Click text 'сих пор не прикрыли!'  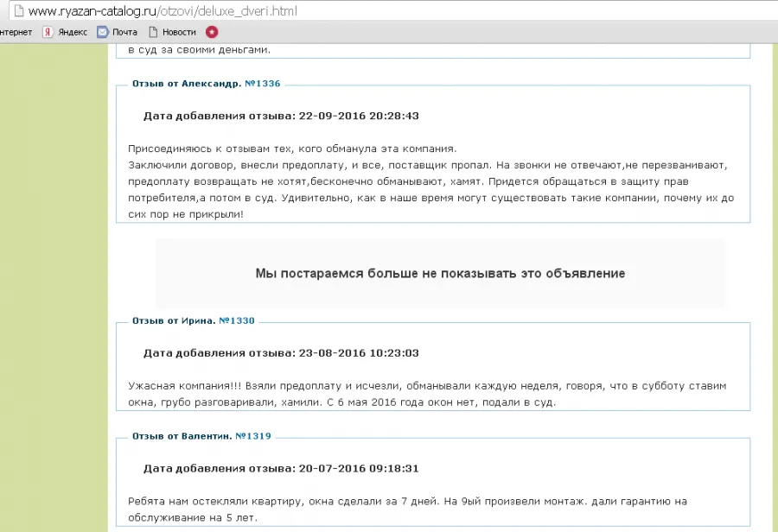pyautogui.click(x=186, y=215)
